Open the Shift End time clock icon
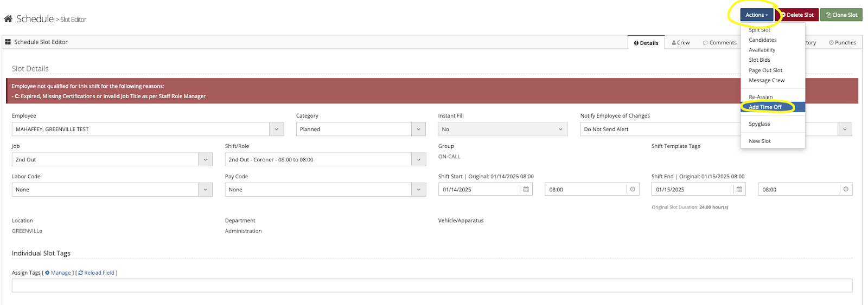 846,189
